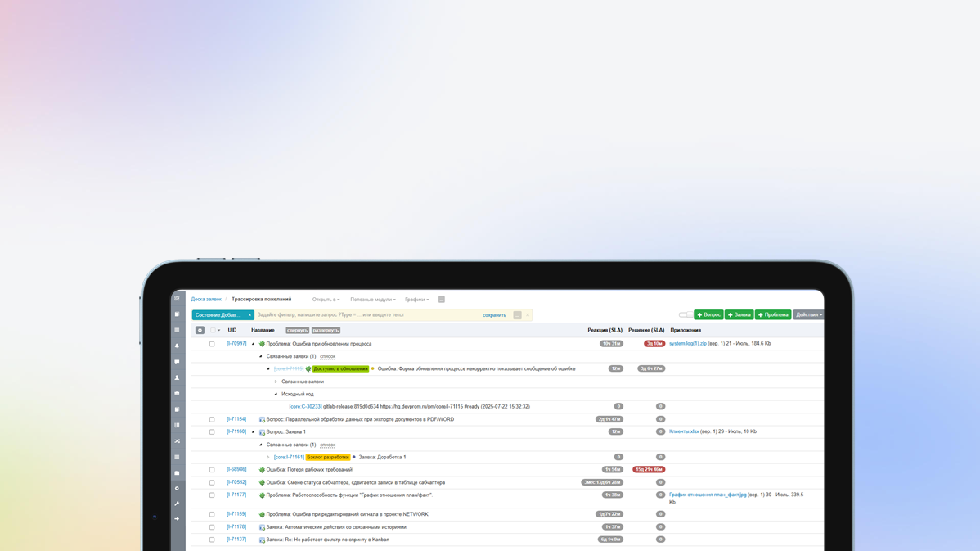This screenshot has height=551, width=980.
Task: Click the Доска заявок breadcrumb link
Action: (206, 300)
